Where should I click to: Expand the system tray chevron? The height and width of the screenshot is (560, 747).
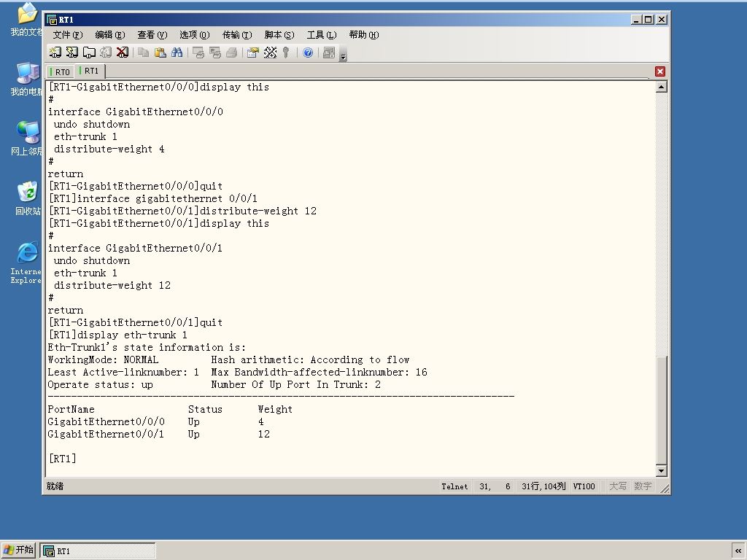[x=738, y=550]
